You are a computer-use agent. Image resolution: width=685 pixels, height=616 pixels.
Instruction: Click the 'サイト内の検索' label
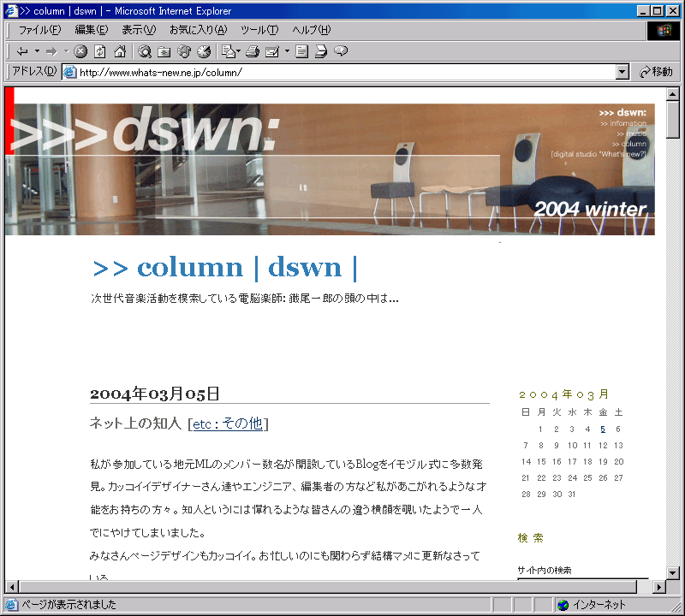coord(545,570)
